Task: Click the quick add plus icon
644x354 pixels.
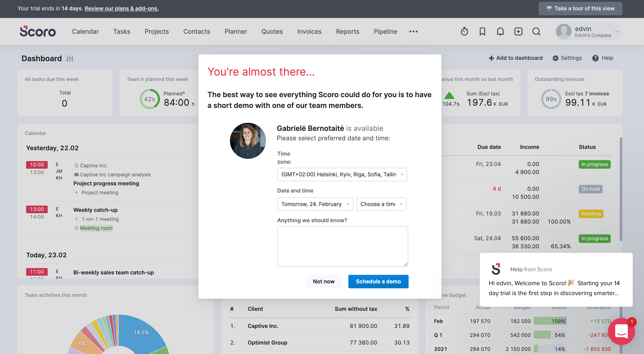Action: pyautogui.click(x=518, y=31)
